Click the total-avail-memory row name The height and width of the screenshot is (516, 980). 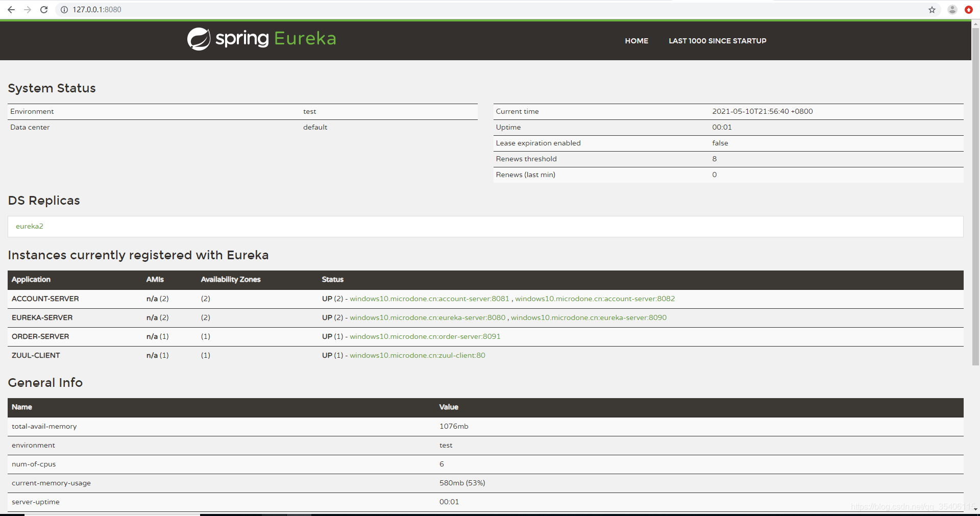pyautogui.click(x=44, y=426)
